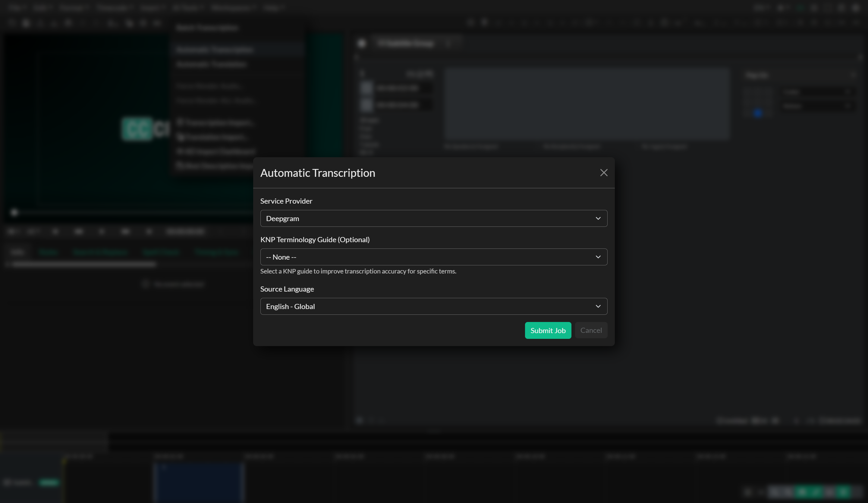Open the Source Language dropdown
868x503 pixels.
[x=434, y=306]
